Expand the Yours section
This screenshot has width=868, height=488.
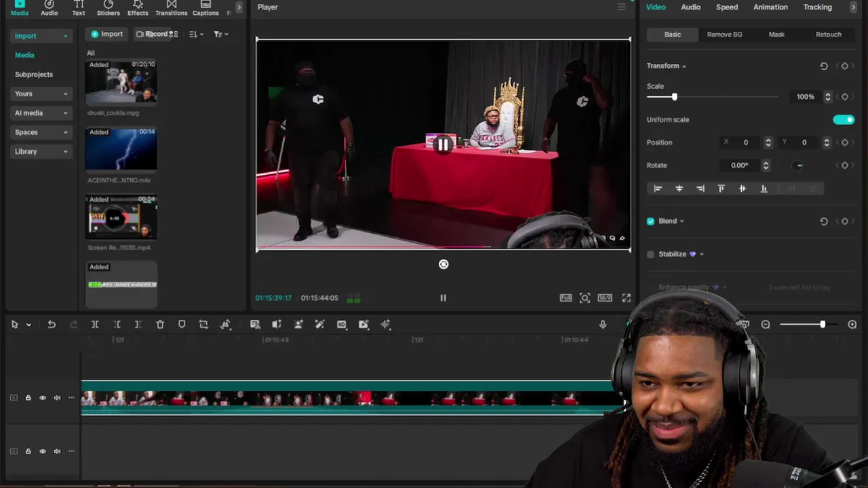click(66, 94)
